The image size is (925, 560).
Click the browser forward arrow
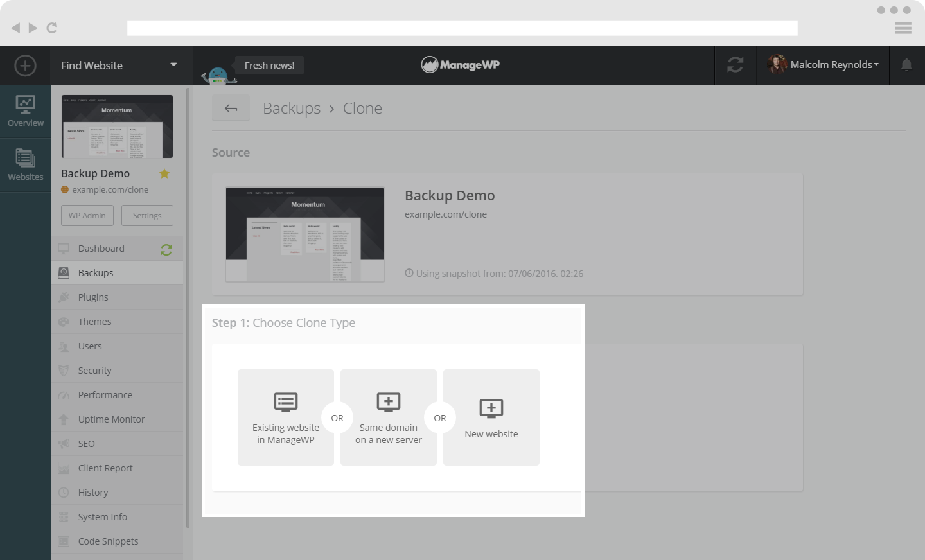(x=33, y=28)
